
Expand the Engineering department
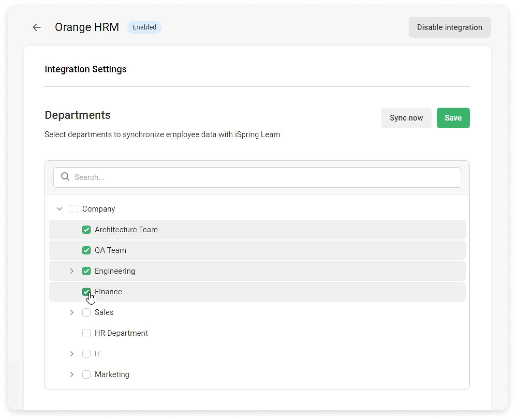[x=72, y=271]
